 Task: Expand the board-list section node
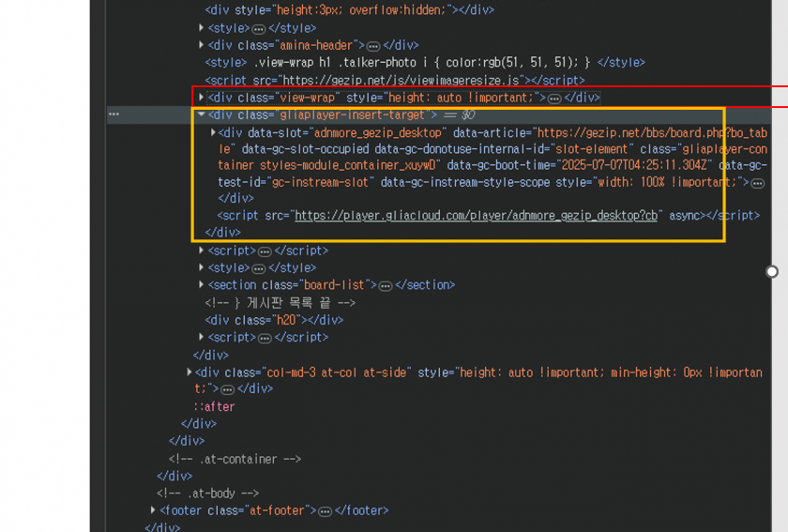(201, 284)
